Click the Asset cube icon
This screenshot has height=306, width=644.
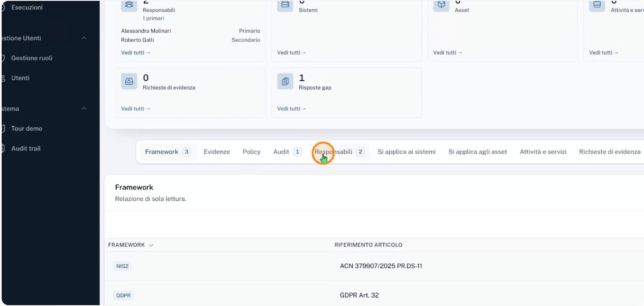[x=441, y=5]
